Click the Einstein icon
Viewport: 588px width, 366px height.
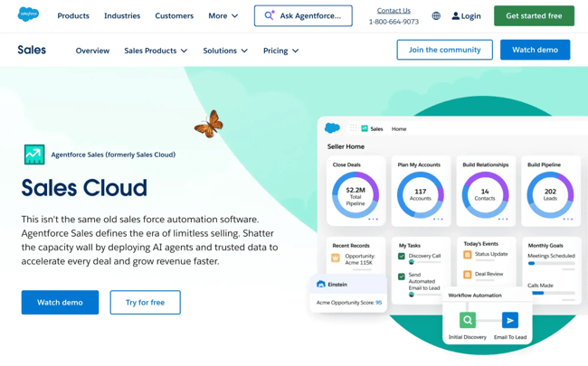tap(320, 285)
